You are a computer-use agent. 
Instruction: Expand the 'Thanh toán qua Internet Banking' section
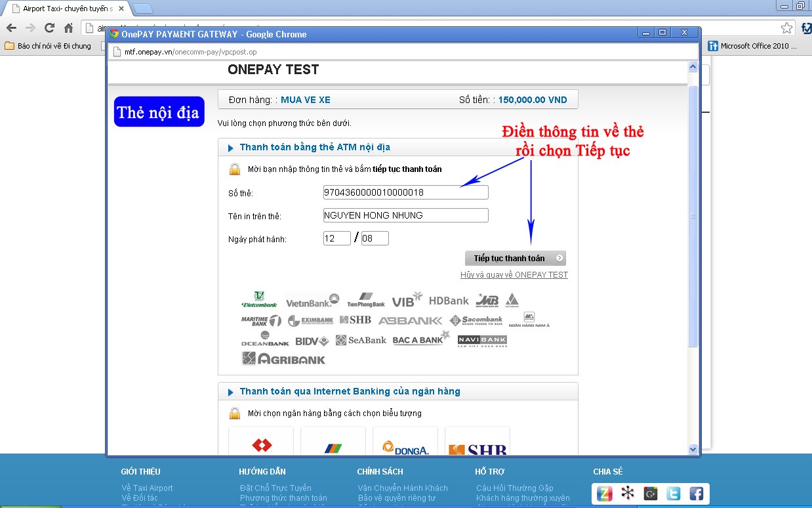tap(231, 392)
